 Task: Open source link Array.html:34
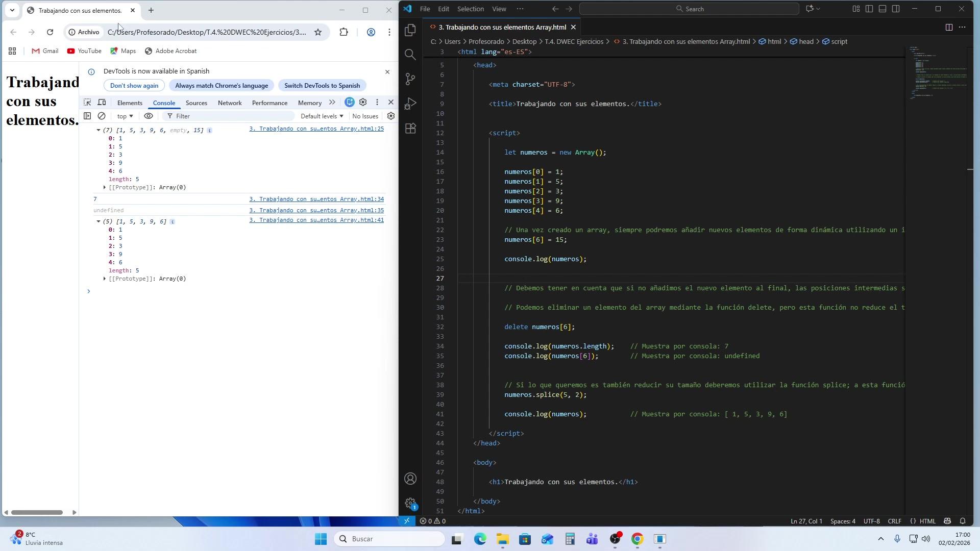point(316,199)
